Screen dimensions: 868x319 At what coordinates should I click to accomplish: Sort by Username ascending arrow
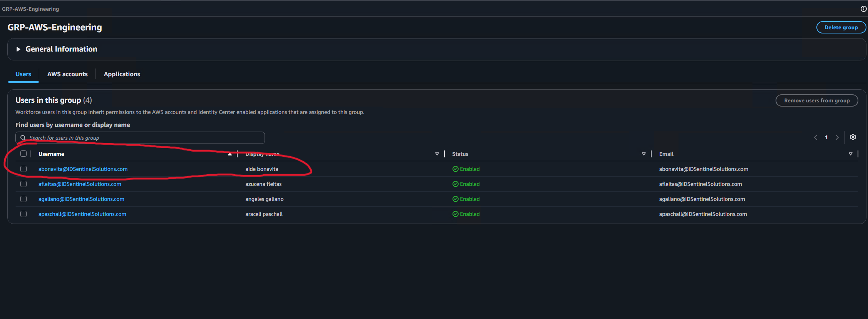point(230,154)
